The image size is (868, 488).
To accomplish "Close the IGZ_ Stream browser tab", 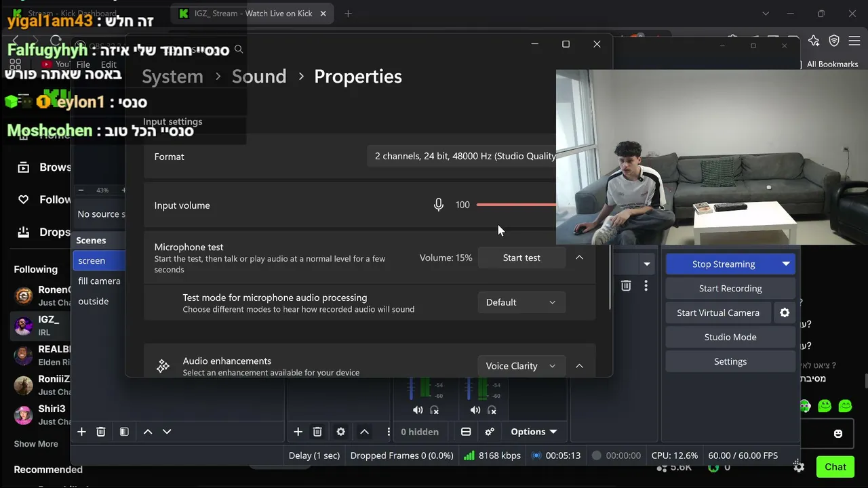I will pyautogui.click(x=323, y=14).
